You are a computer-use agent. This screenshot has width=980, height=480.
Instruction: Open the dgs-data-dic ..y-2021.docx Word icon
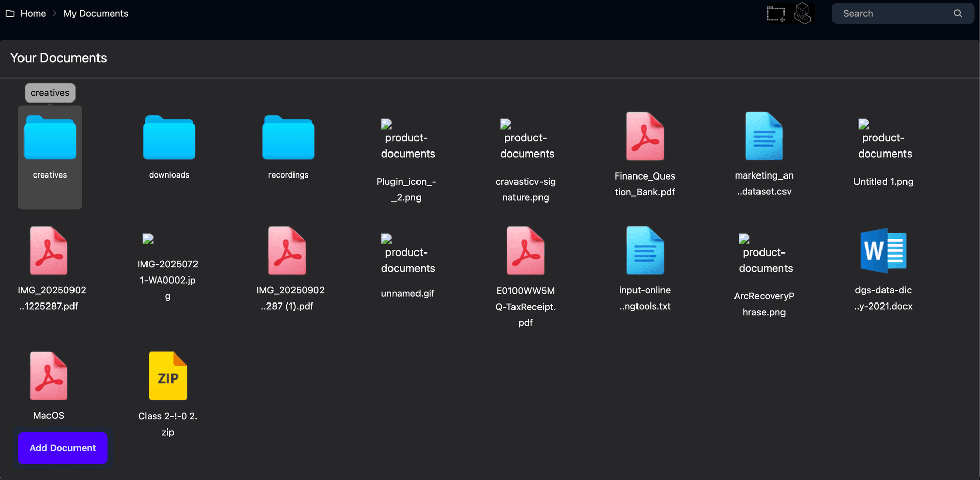(x=884, y=251)
